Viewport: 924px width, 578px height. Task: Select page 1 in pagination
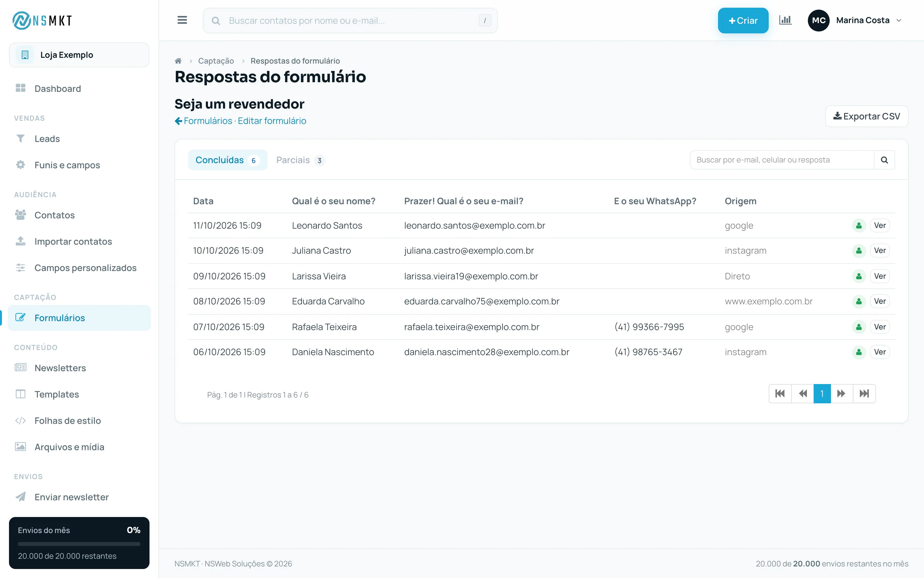click(x=822, y=393)
